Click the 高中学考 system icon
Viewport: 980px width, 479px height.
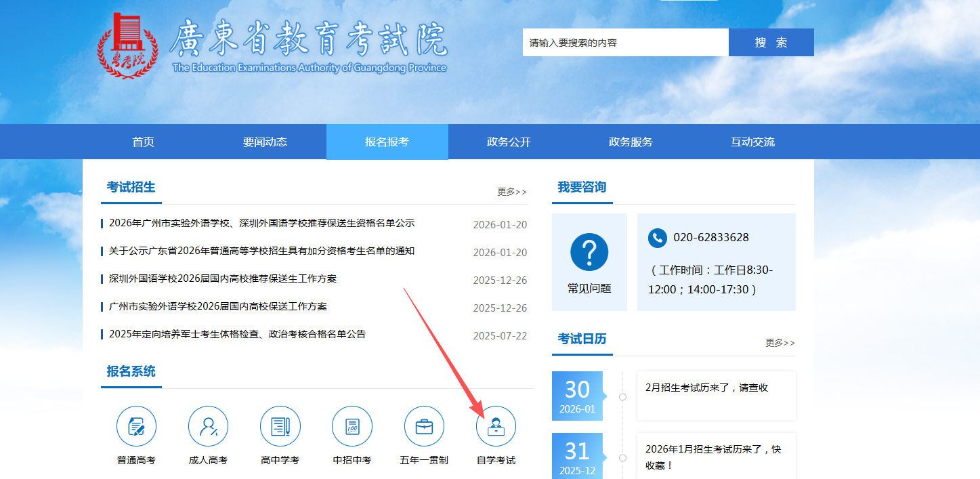(280, 425)
